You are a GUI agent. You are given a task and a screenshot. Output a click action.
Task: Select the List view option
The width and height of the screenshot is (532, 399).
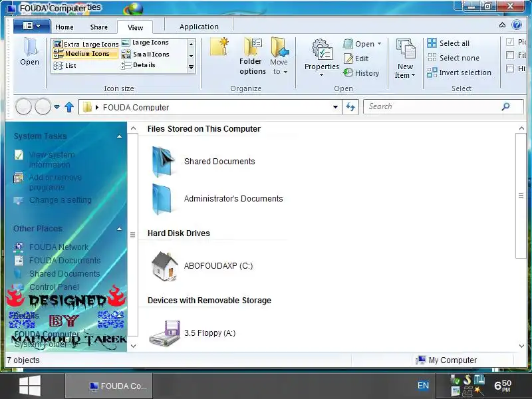coord(65,65)
